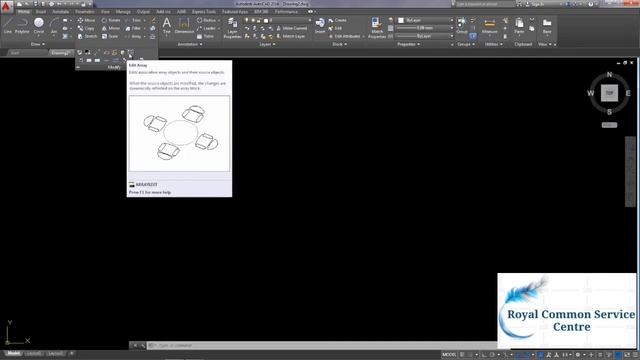Screen dimensions: 640x360
Task: Click the Edit Array icon in Modify flyout
Action: point(131,52)
